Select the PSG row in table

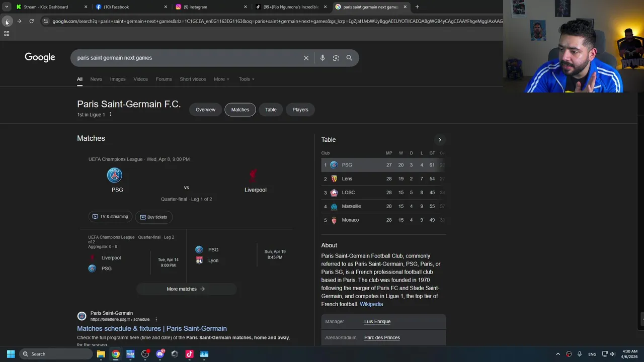coord(383,165)
